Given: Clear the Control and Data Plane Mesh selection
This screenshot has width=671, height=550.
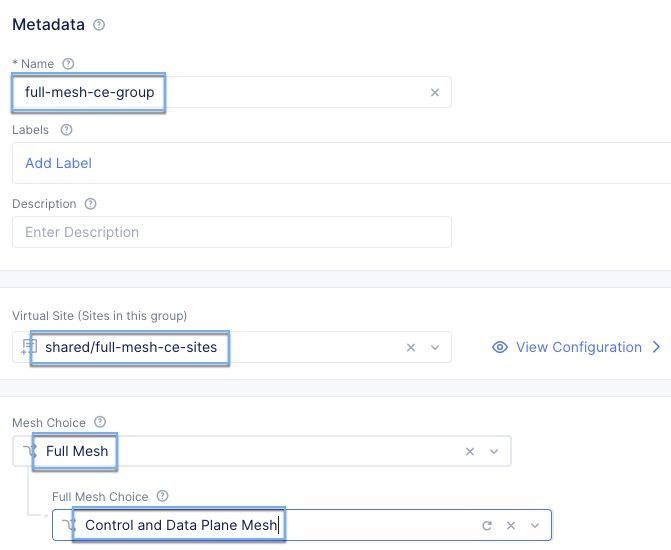Looking at the screenshot, I should coord(510,525).
